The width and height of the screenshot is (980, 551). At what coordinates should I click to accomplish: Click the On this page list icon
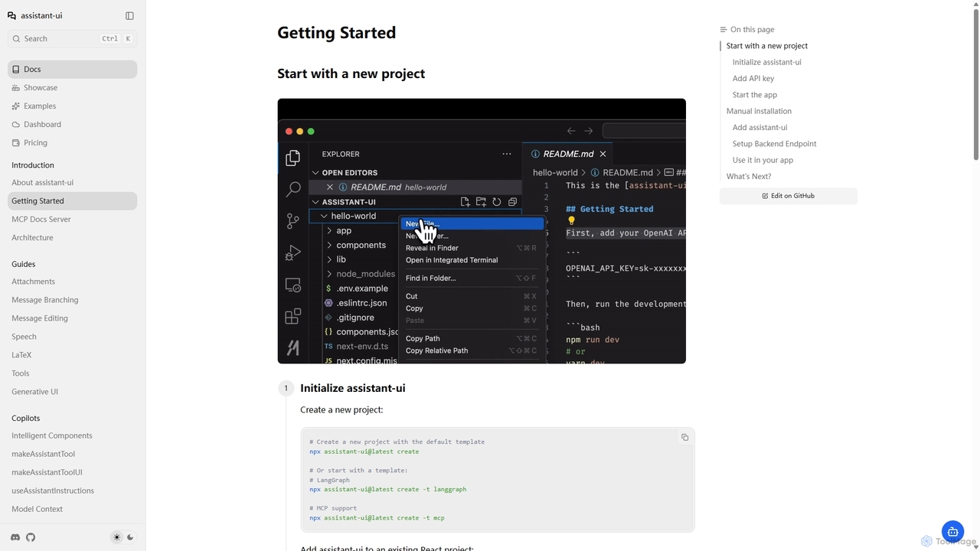[724, 30]
